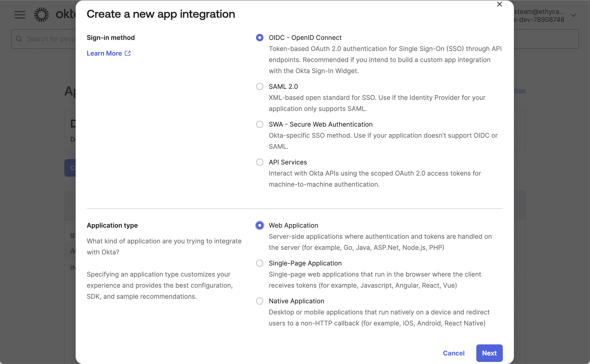Click the 'Native Application' label text
This screenshot has width=590, height=364.
[296, 301]
